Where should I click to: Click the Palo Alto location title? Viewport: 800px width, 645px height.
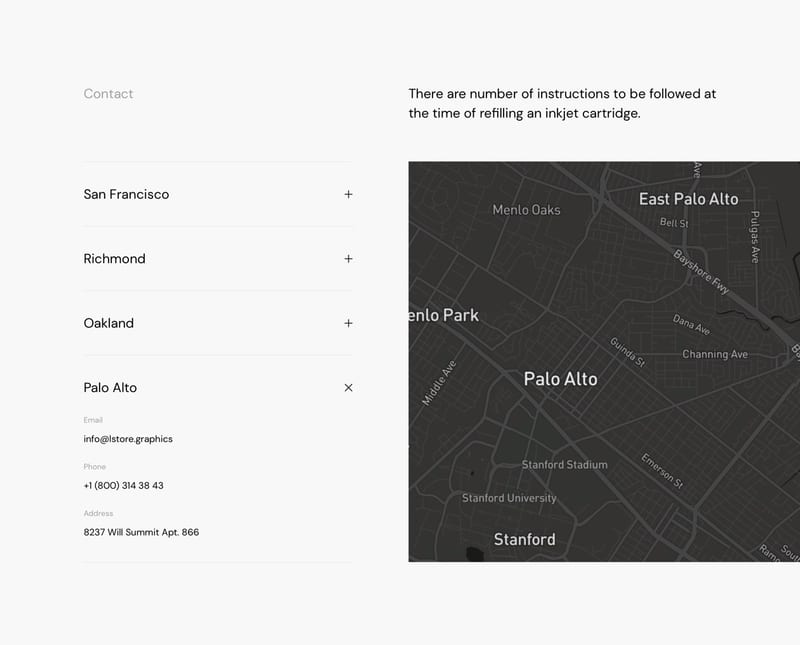[x=110, y=388]
